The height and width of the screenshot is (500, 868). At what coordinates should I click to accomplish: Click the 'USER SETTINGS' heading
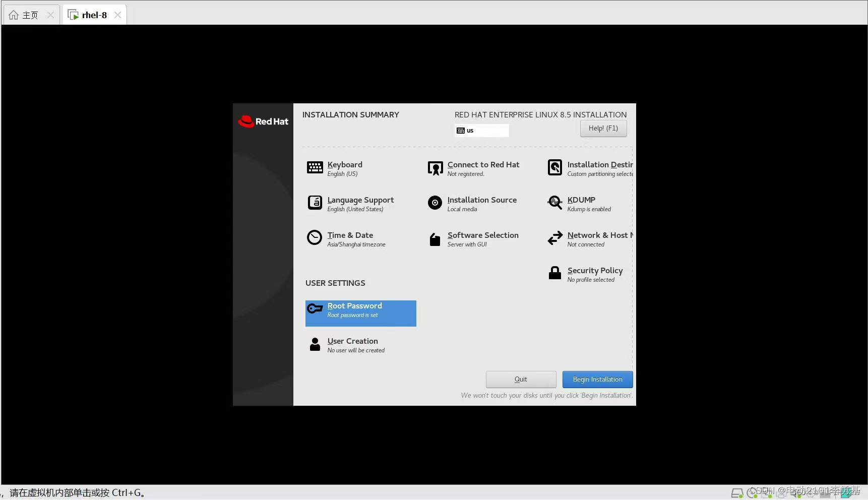pos(335,283)
